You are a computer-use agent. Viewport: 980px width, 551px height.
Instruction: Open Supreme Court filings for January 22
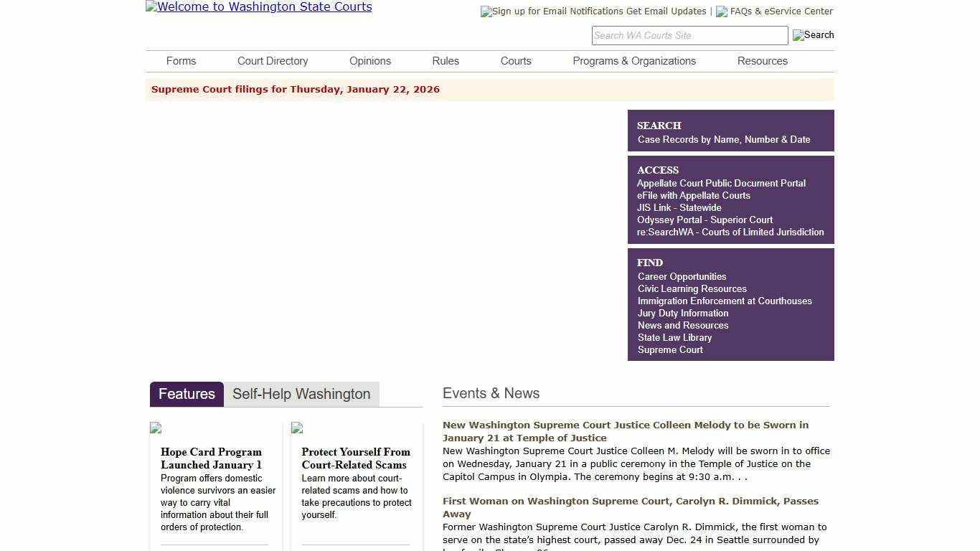(296, 90)
